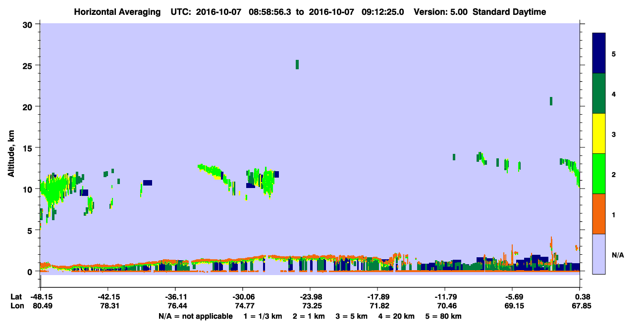Click the 'Lat' row label
The image size is (644, 330).
pos(15,297)
